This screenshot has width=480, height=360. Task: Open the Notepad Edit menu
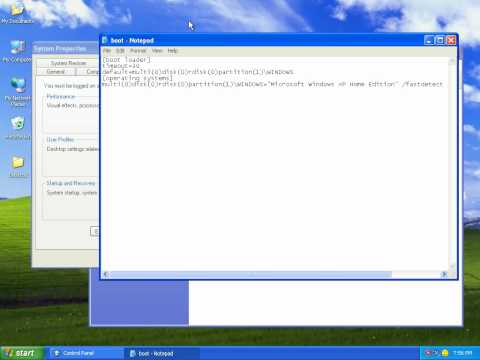pyautogui.click(x=120, y=51)
